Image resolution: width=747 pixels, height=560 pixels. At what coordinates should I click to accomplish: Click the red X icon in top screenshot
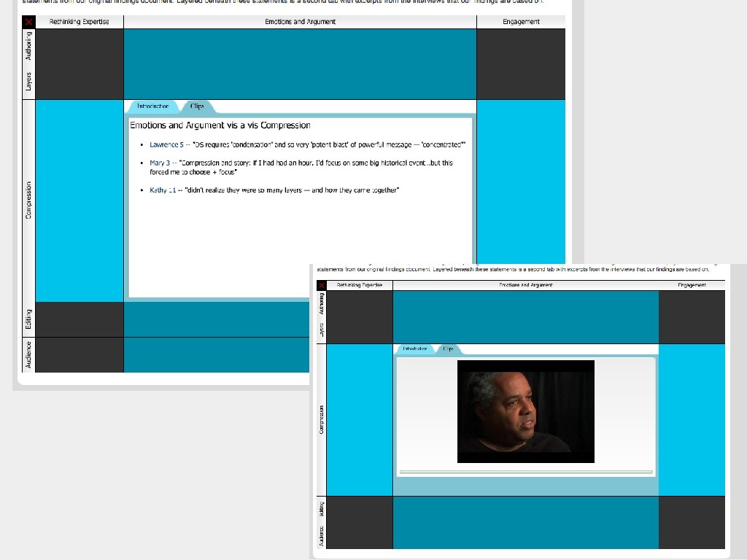click(x=28, y=22)
